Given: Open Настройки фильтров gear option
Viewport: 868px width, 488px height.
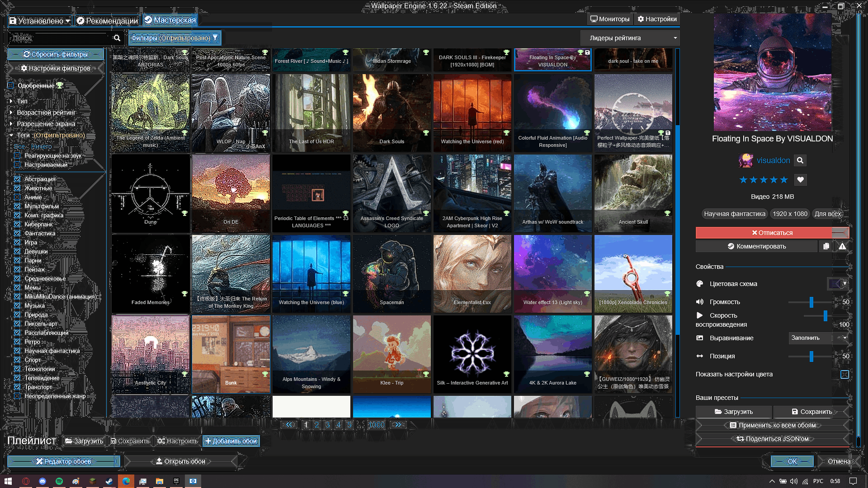Looking at the screenshot, I should pyautogui.click(x=56, y=68).
